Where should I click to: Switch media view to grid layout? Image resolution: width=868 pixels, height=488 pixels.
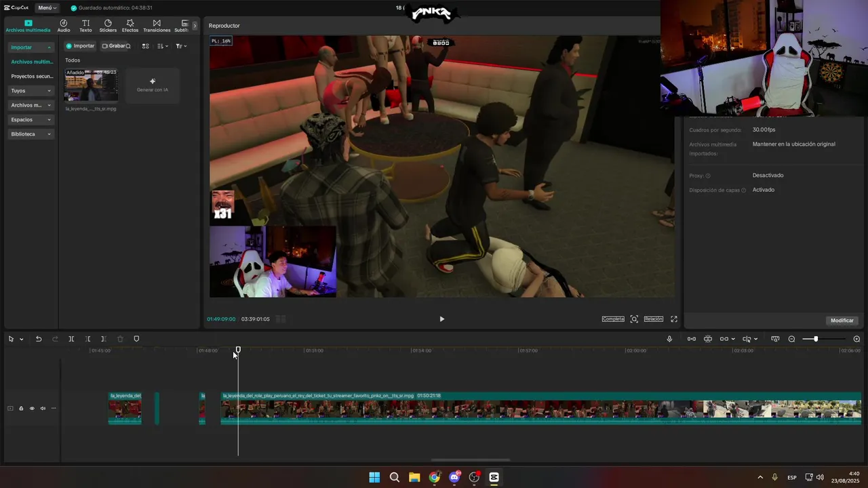tap(145, 46)
